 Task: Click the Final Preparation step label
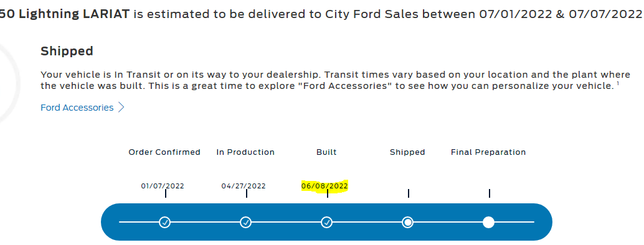point(488,152)
